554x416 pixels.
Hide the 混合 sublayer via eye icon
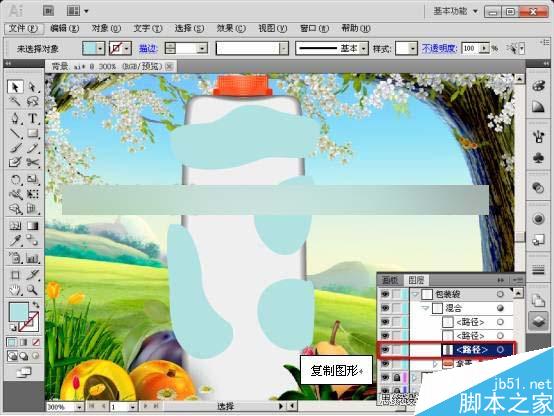coord(385,308)
